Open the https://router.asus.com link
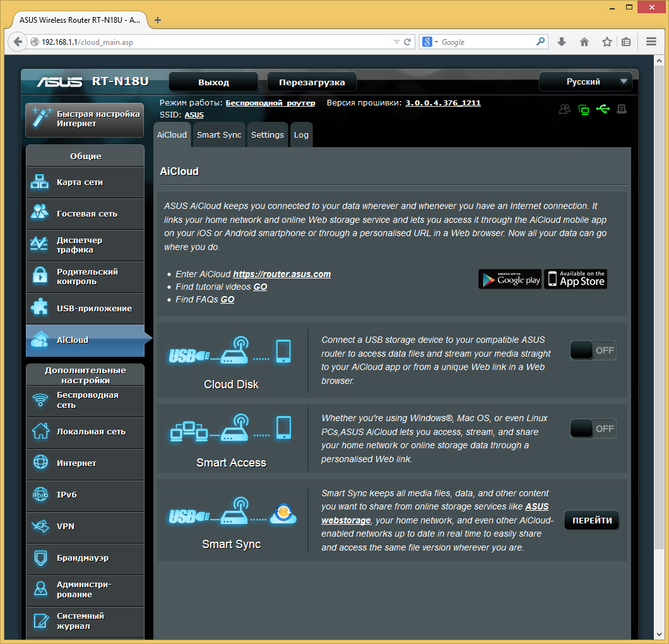The image size is (669, 644). (281, 275)
